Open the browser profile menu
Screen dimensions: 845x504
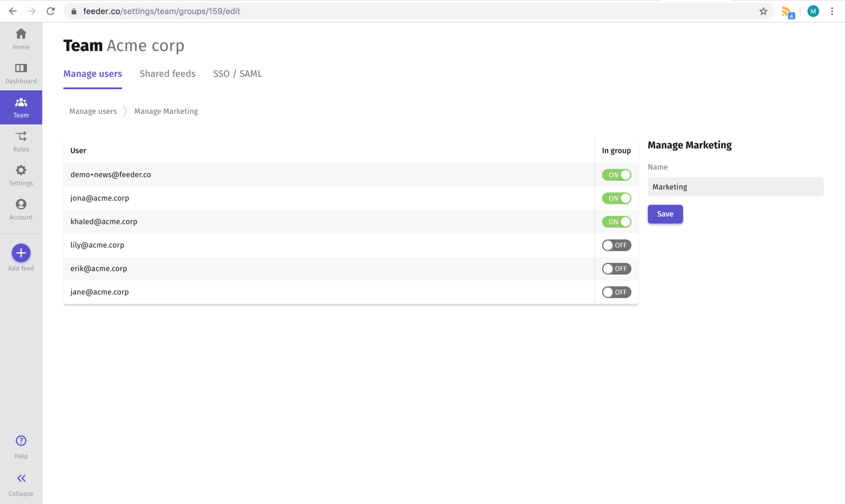click(813, 11)
